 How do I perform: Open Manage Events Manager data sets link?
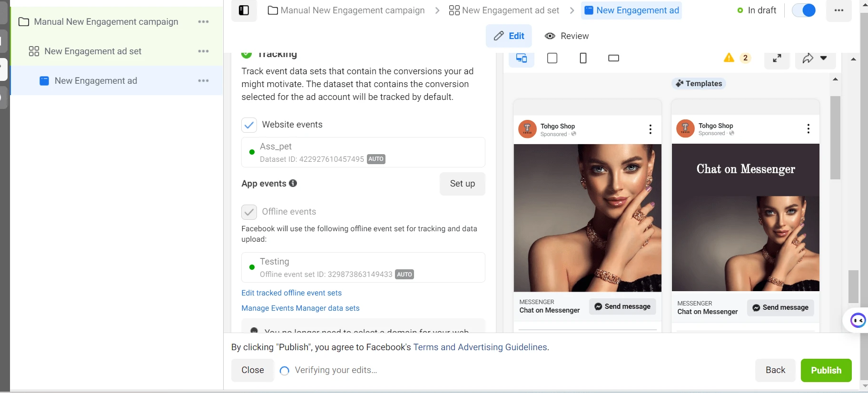coord(300,308)
